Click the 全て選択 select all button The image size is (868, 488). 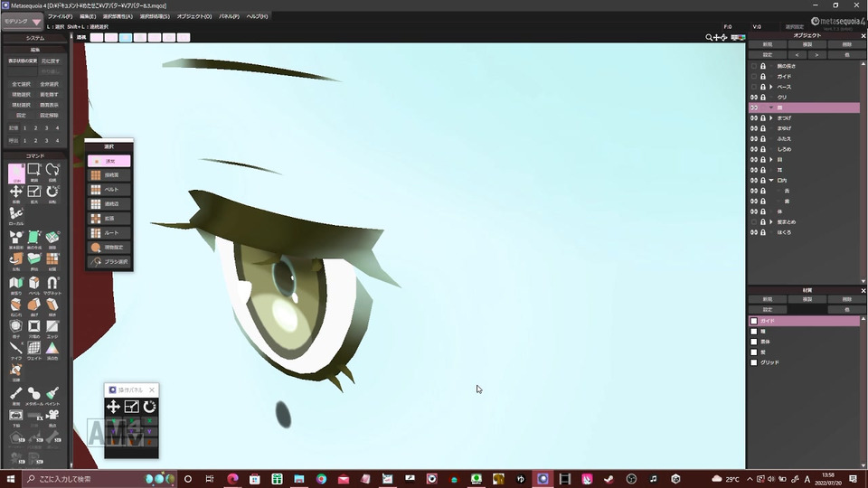coord(22,84)
